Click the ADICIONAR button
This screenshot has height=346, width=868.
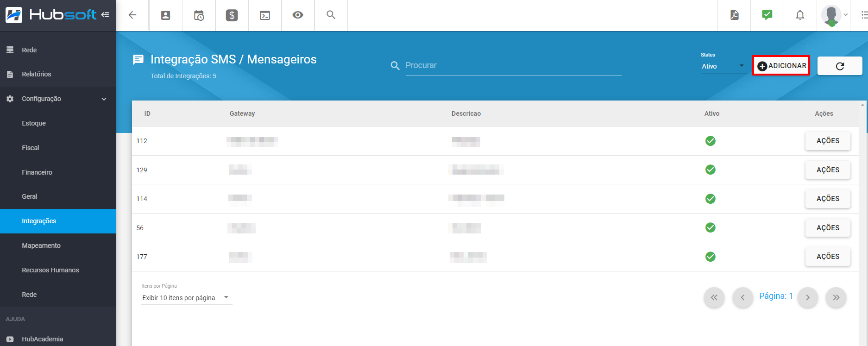click(781, 66)
